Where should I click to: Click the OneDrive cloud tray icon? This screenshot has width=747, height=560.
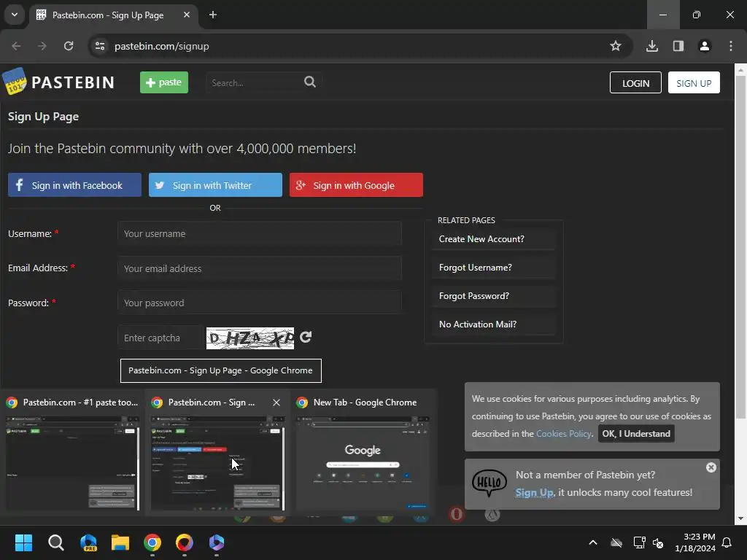pyautogui.click(x=616, y=542)
